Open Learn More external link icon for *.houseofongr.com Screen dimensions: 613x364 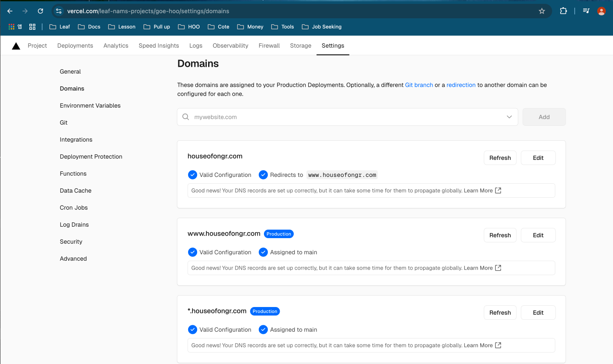click(x=498, y=345)
